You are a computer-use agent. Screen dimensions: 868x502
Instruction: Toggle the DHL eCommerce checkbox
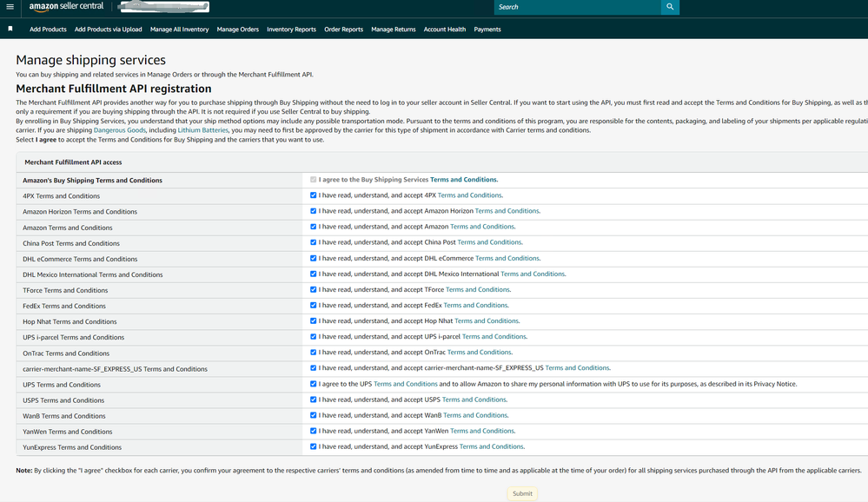coord(314,259)
